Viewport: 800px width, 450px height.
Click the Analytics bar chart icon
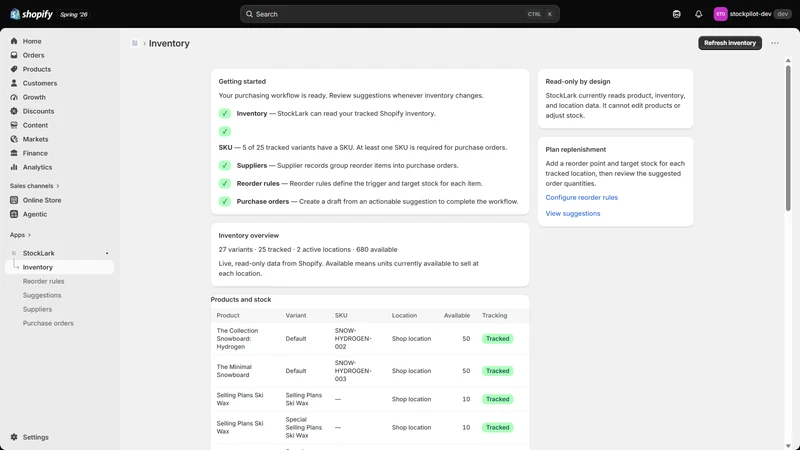[14, 167]
